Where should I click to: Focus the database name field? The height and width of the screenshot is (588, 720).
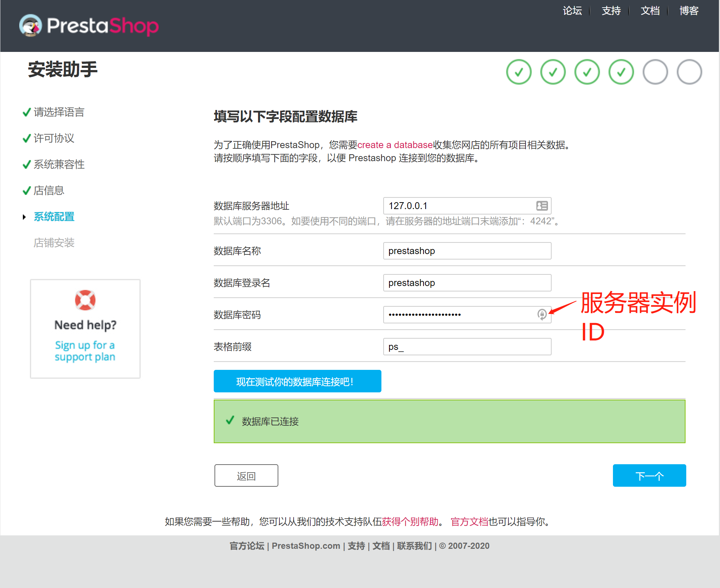tap(467, 251)
